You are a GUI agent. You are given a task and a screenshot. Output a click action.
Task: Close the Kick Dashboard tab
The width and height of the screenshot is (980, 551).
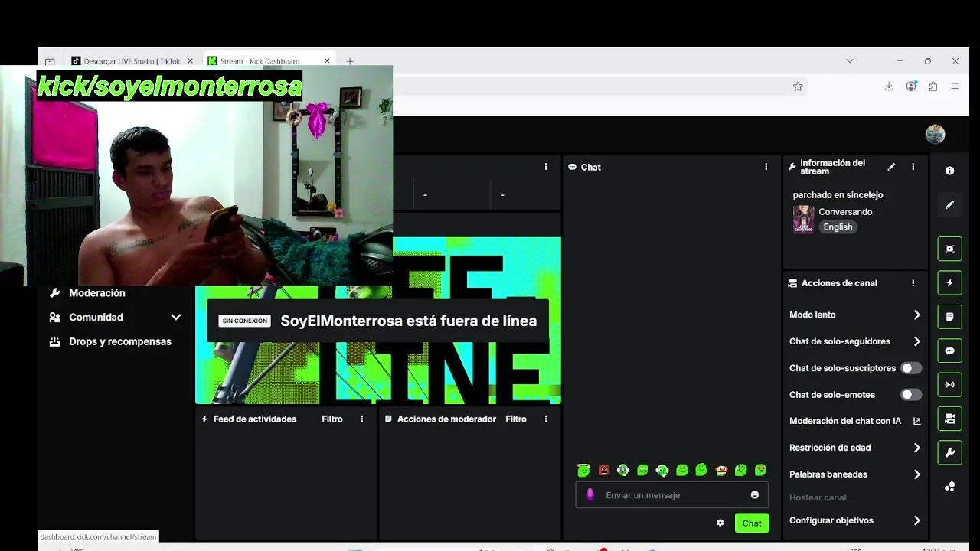click(327, 61)
